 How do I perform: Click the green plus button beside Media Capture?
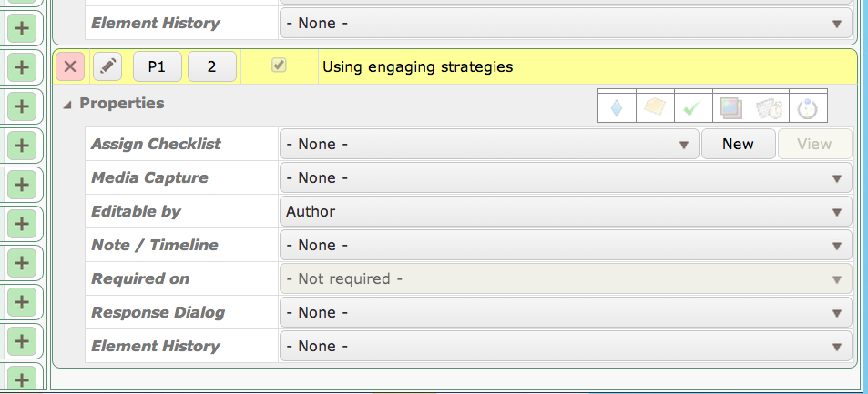pyautogui.click(x=22, y=185)
